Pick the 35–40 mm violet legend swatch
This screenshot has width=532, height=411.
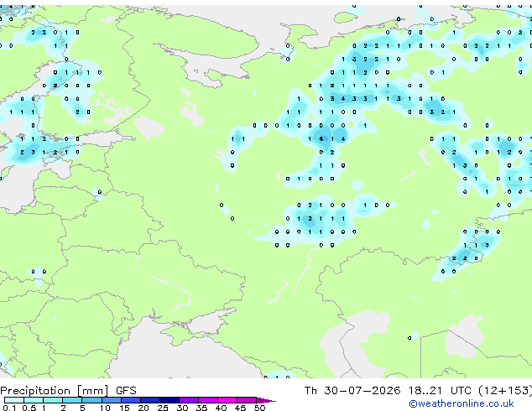click(x=207, y=400)
